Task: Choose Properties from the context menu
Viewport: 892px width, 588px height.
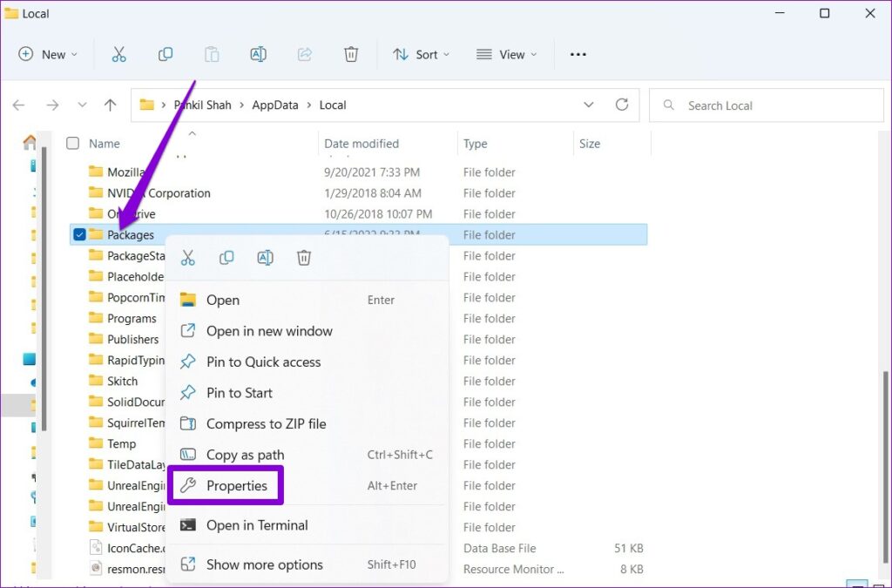Action: (233, 485)
